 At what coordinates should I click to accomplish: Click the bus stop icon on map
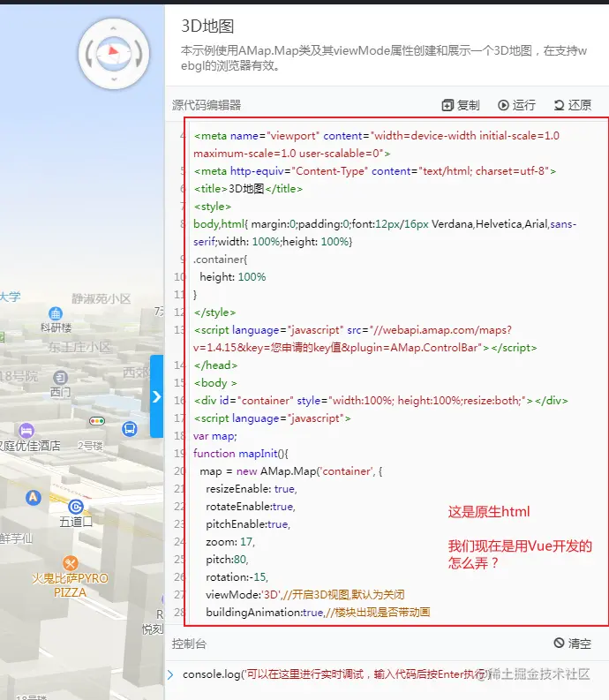point(130,429)
